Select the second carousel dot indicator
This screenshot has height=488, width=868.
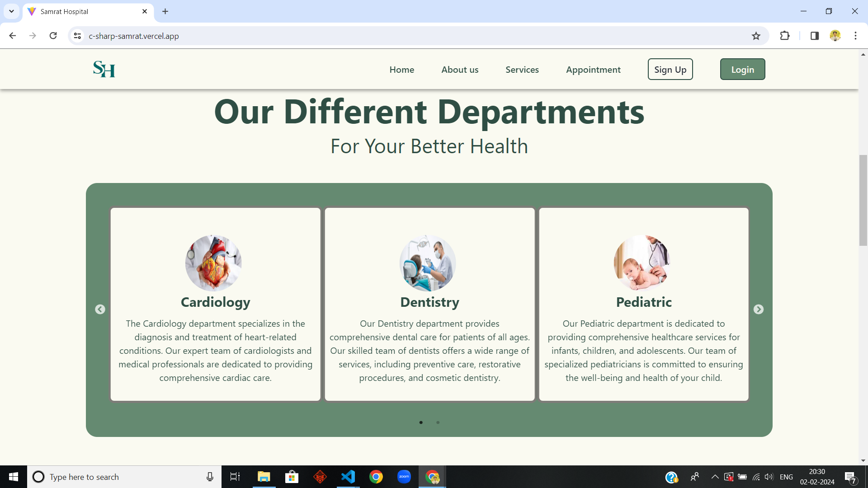438,422
